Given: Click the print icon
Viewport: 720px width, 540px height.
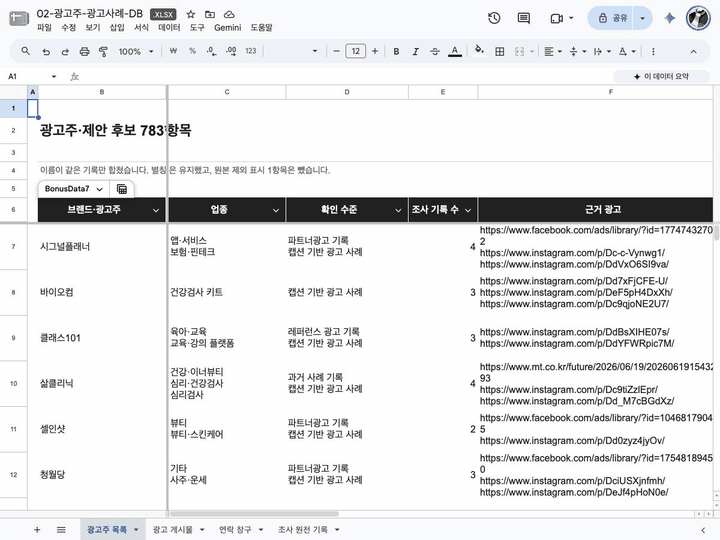Looking at the screenshot, I should (84, 51).
